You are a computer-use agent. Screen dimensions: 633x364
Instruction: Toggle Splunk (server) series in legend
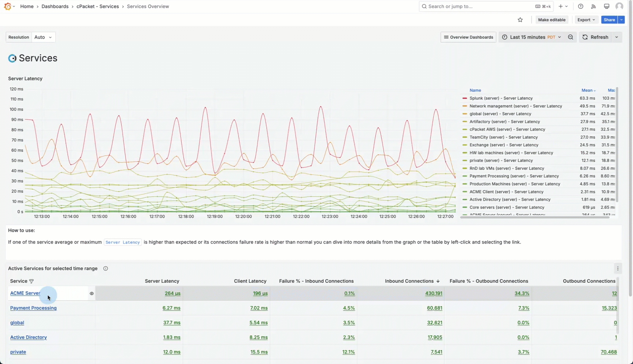[x=501, y=98]
